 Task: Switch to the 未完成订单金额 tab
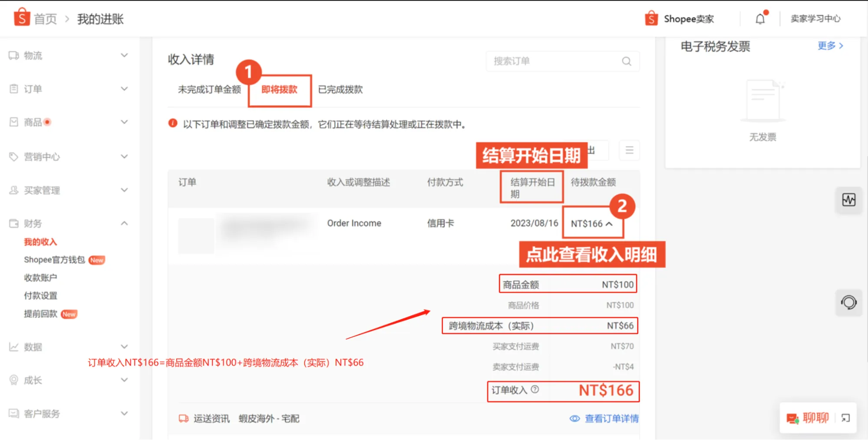209,89
